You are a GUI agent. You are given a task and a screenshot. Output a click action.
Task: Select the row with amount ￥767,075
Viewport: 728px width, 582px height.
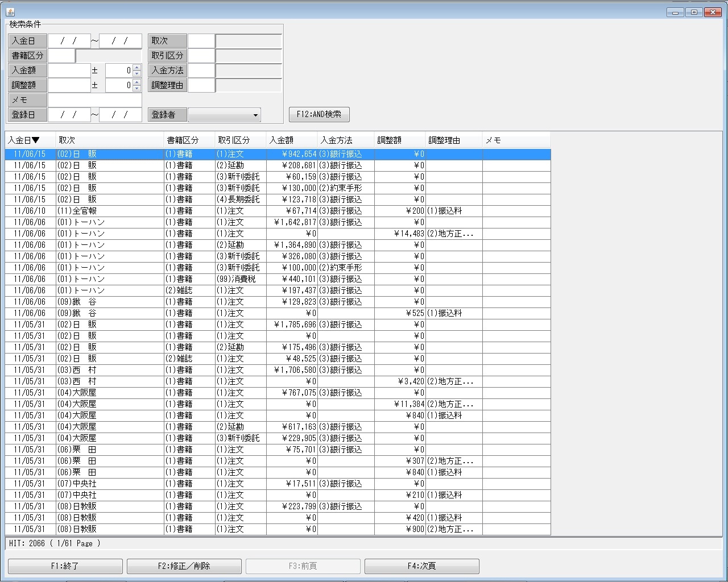click(278, 393)
